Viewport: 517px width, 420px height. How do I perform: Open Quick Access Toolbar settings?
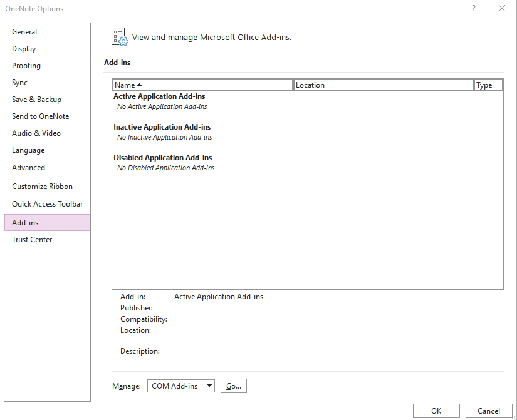(x=47, y=203)
